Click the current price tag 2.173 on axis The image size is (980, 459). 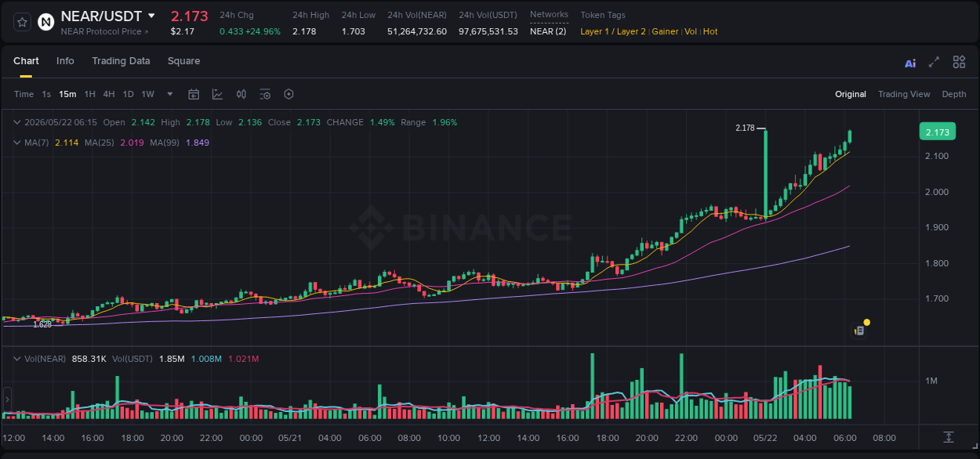pyautogui.click(x=937, y=132)
